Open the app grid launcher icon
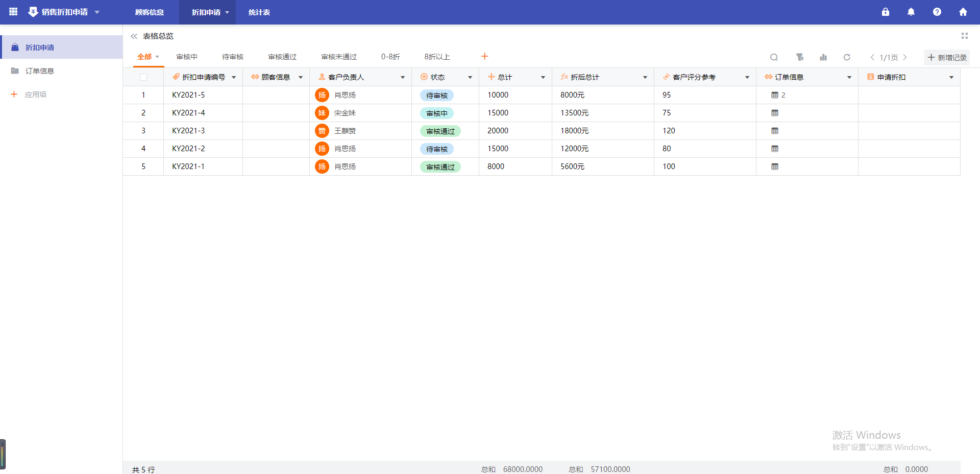The height and width of the screenshot is (474, 980). coord(13,12)
